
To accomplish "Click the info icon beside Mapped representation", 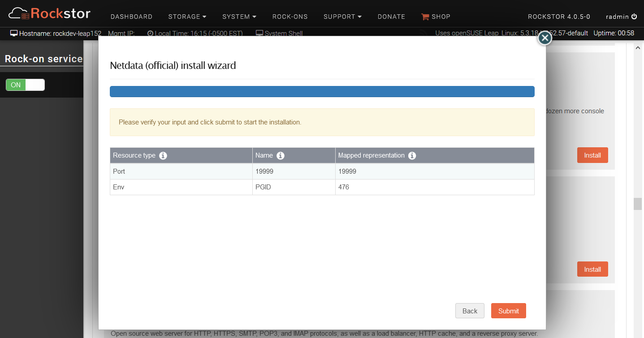I will pyautogui.click(x=412, y=156).
